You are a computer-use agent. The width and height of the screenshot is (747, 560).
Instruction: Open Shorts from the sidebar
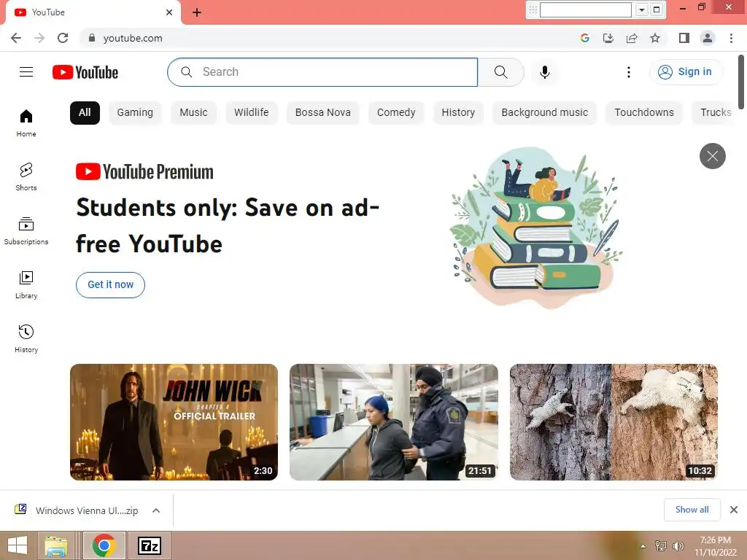[26, 176]
